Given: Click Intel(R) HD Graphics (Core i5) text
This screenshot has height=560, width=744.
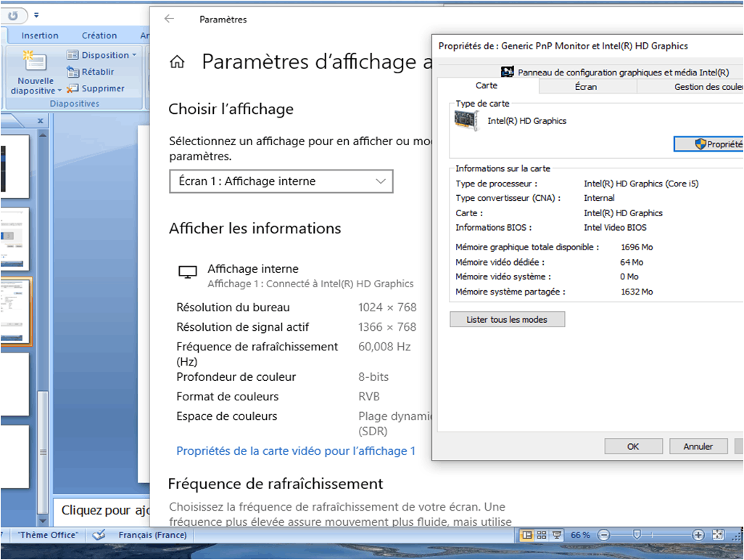Looking at the screenshot, I should tap(641, 184).
